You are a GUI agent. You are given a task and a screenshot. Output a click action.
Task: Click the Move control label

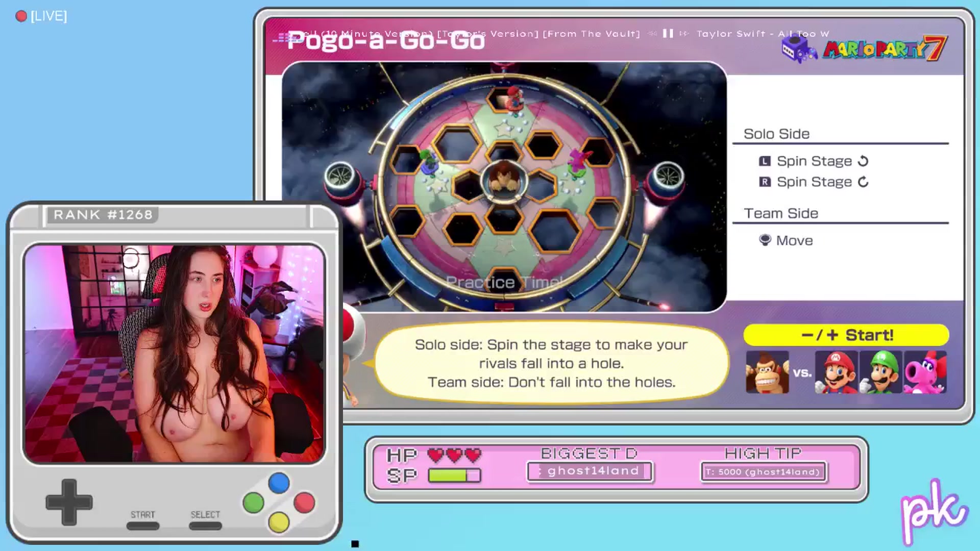pos(794,240)
